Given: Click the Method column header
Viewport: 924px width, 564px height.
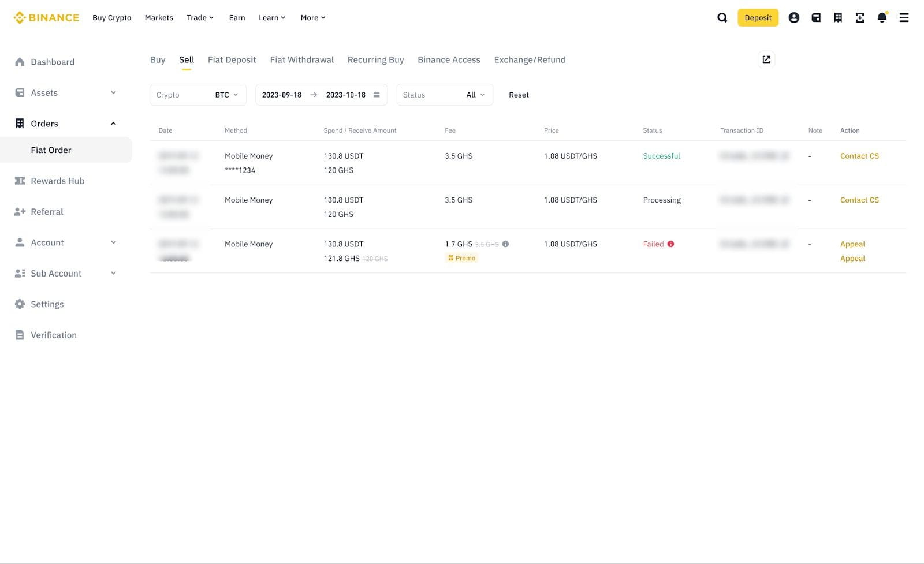Looking at the screenshot, I should coord(236,130).
